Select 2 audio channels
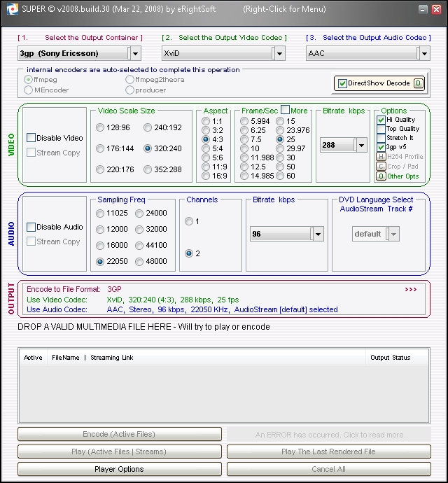This screenshot has width=448, height=483. point(189,253)
